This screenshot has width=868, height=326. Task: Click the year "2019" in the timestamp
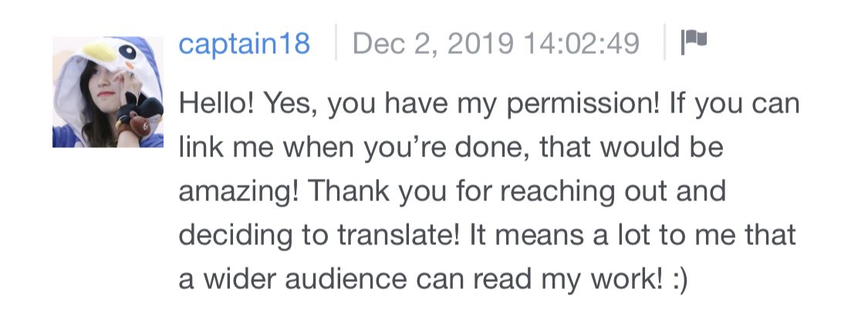pos(480,43)
